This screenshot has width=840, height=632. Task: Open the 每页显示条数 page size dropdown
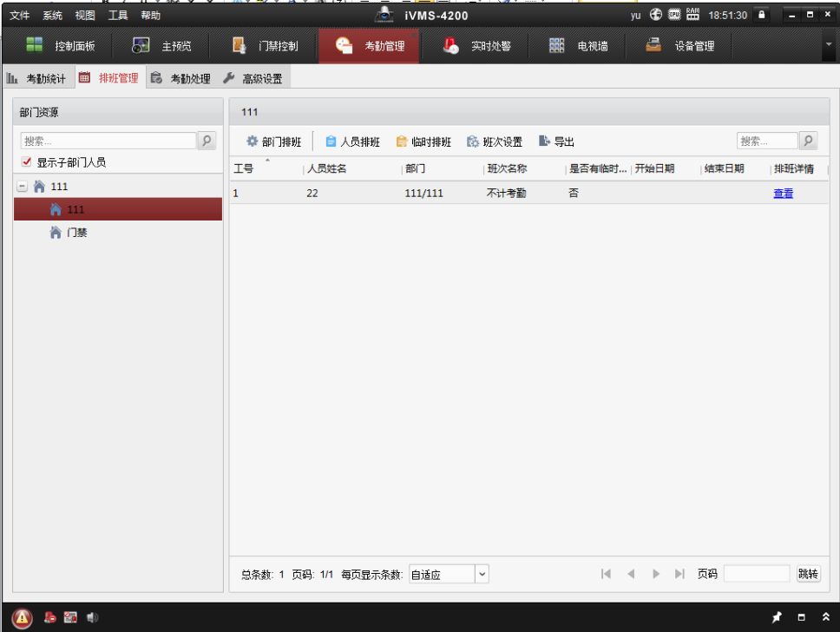coord(482,574)
